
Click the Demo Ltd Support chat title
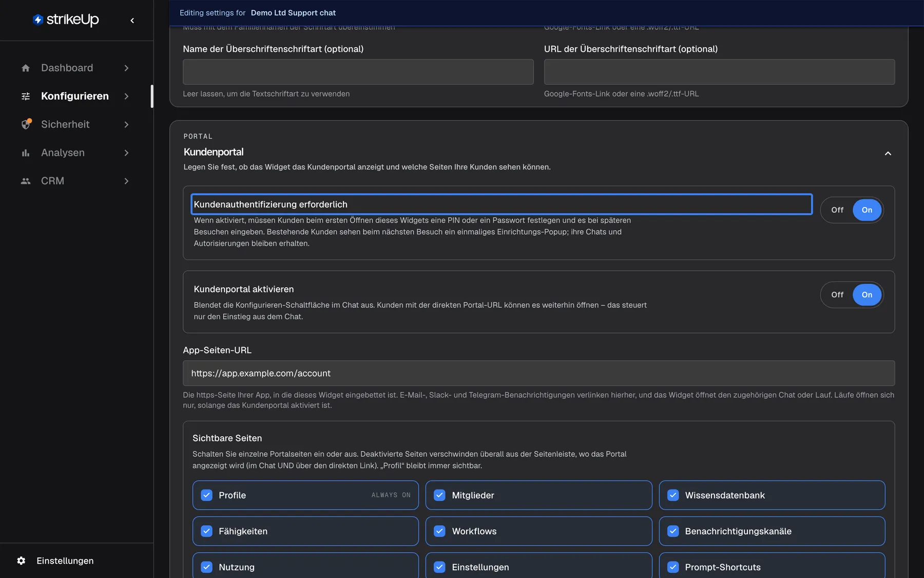pos(293,13)
